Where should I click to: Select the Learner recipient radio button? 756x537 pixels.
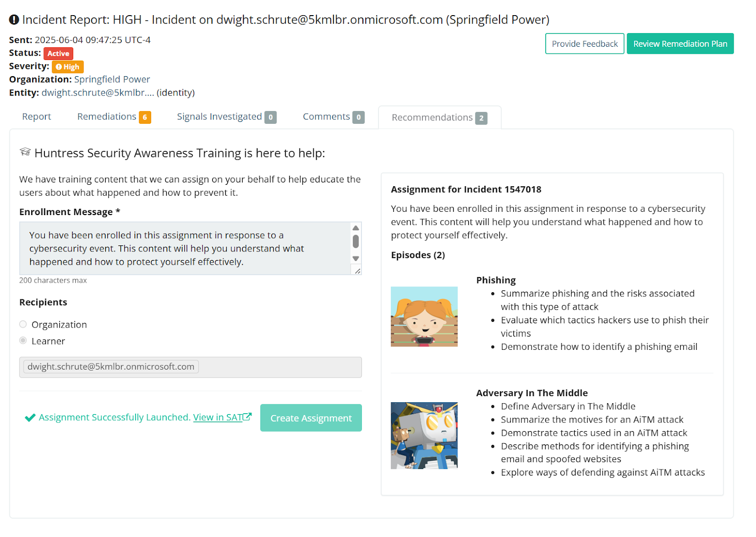coord(23,340)
